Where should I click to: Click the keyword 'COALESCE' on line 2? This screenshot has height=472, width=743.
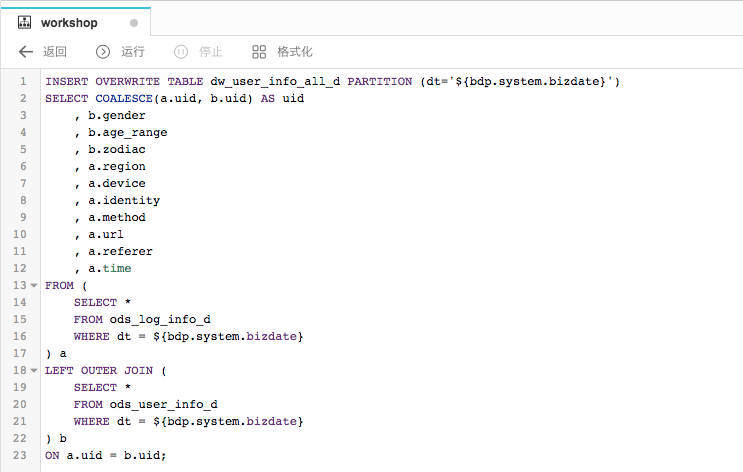[x=124, y=99]
